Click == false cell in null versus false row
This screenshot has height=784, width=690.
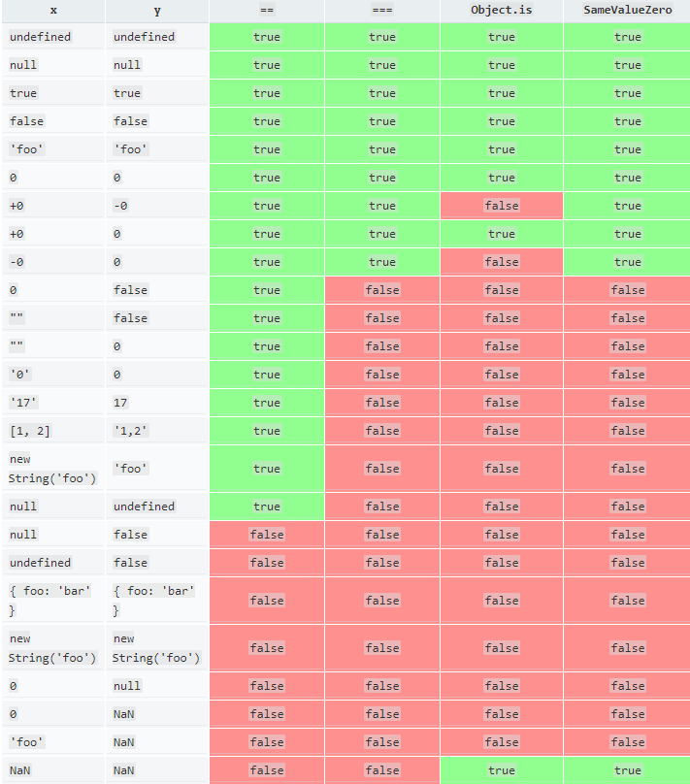pyautogui.click(x=267, y=535)
